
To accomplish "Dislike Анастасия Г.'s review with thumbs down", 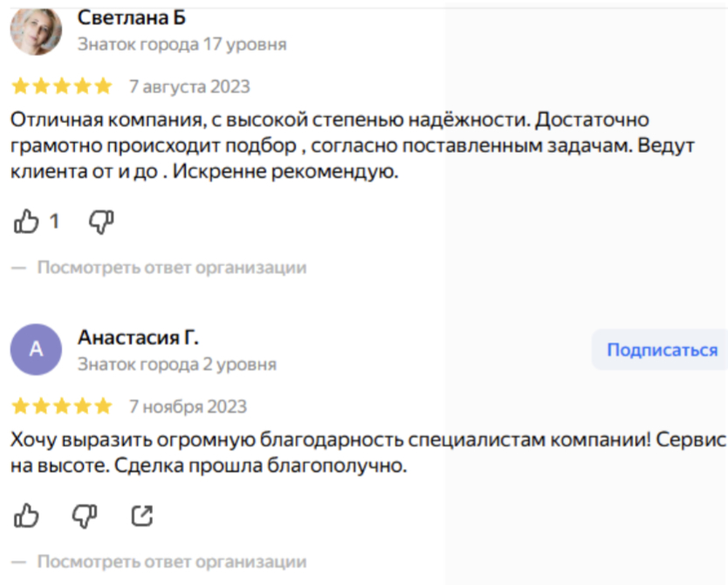I will coord(84,516).
